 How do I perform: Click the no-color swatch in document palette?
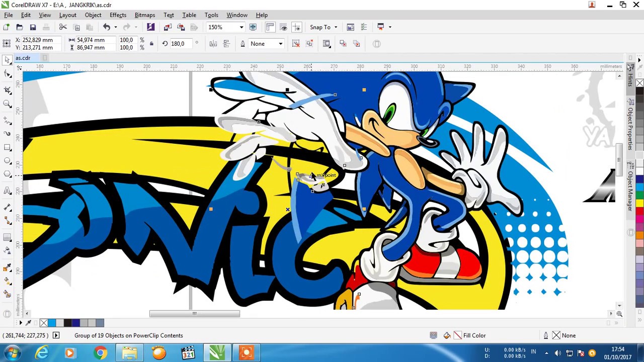pyautogui.click(x=44, y=323)
